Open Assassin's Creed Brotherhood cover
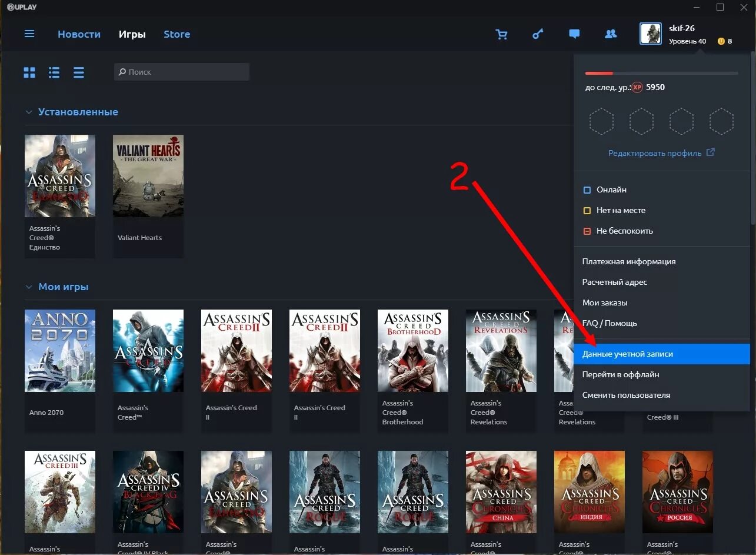Viewport: 756px width, 555px height. click(413, 351)
